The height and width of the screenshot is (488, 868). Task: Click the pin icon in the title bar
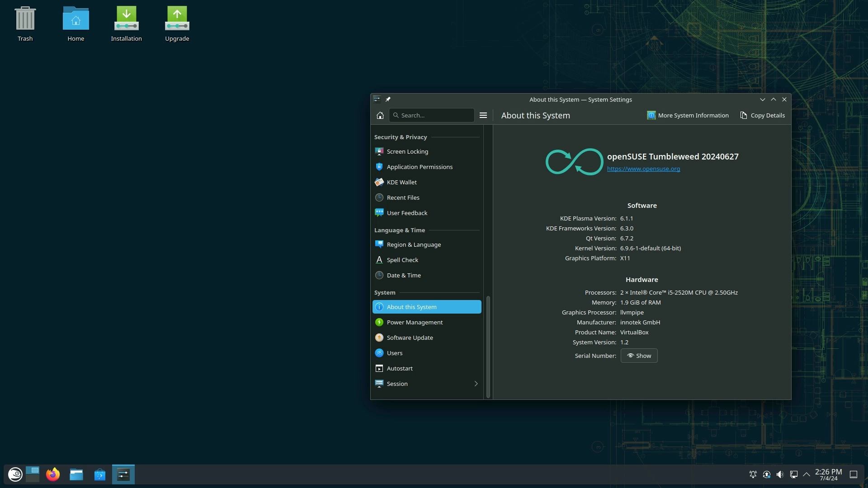click(388, 99)
